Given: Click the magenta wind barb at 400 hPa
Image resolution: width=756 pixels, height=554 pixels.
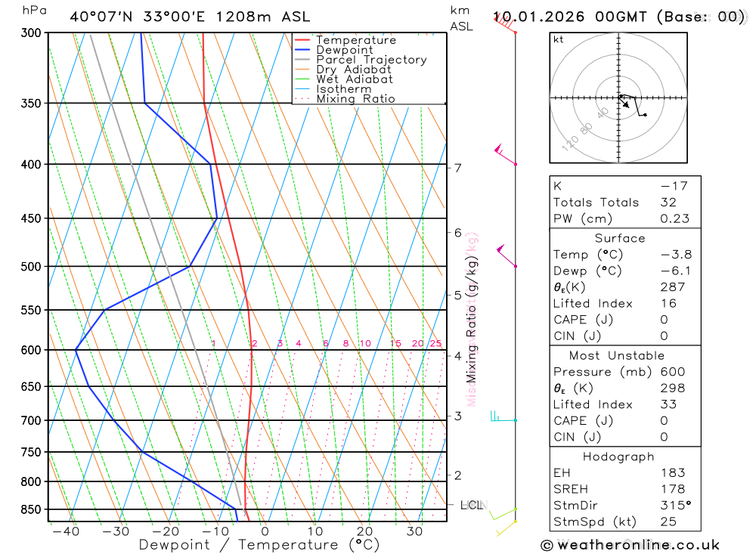Looking at the screenshot, I should tap(505, 154).
